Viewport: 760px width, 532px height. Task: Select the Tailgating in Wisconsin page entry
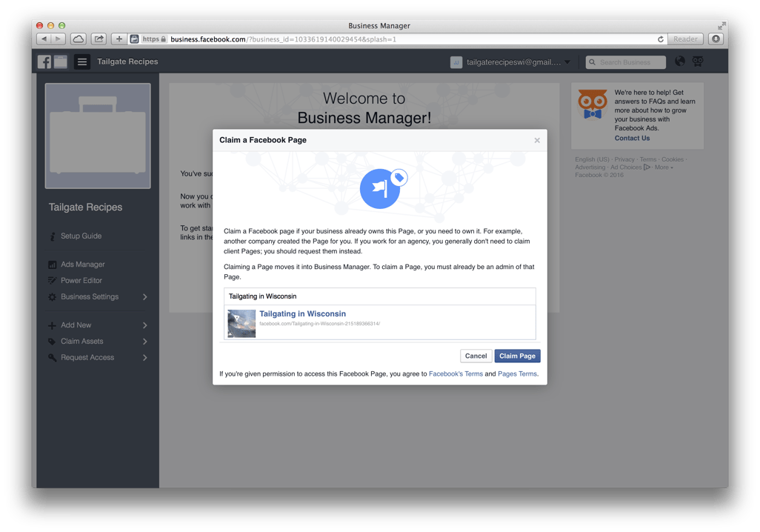click(x=302, y=313)
